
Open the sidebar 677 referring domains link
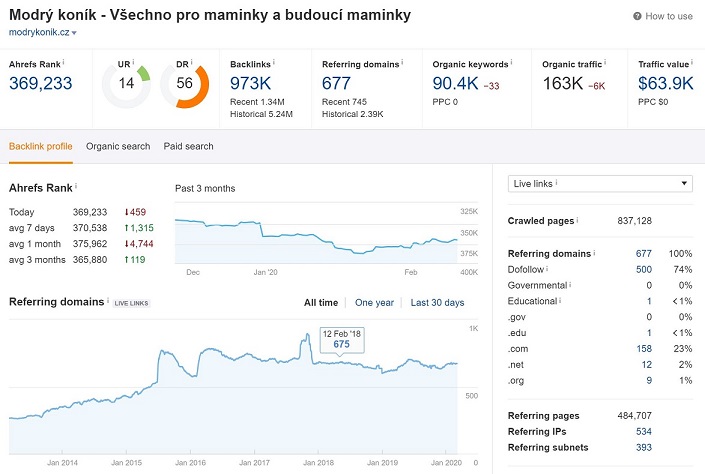point(643,254)
